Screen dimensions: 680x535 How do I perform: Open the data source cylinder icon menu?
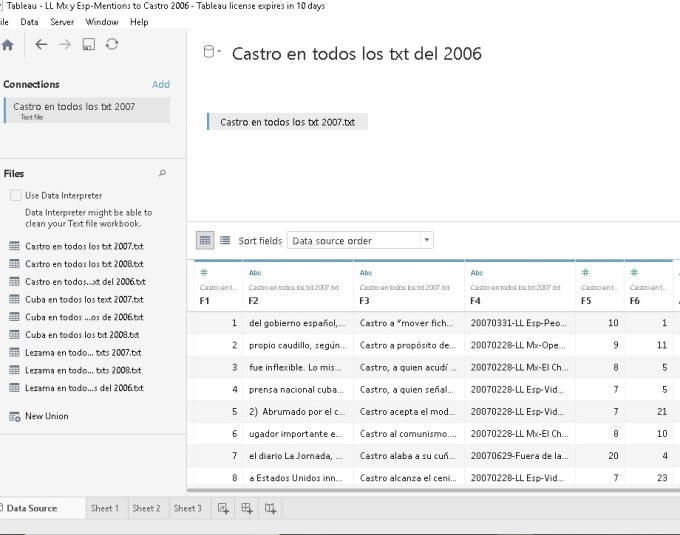[212, 52]
